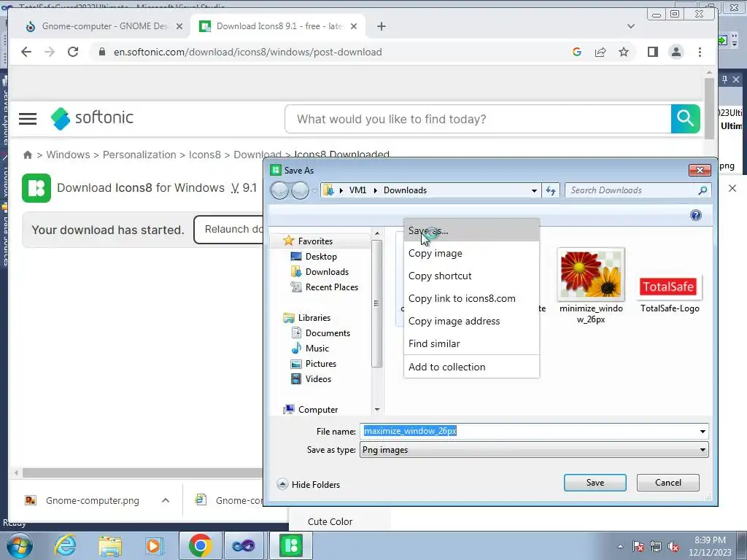Expand Gnome-computer.png download options chevron
This screenshot has height=560, width=747.
166,500
